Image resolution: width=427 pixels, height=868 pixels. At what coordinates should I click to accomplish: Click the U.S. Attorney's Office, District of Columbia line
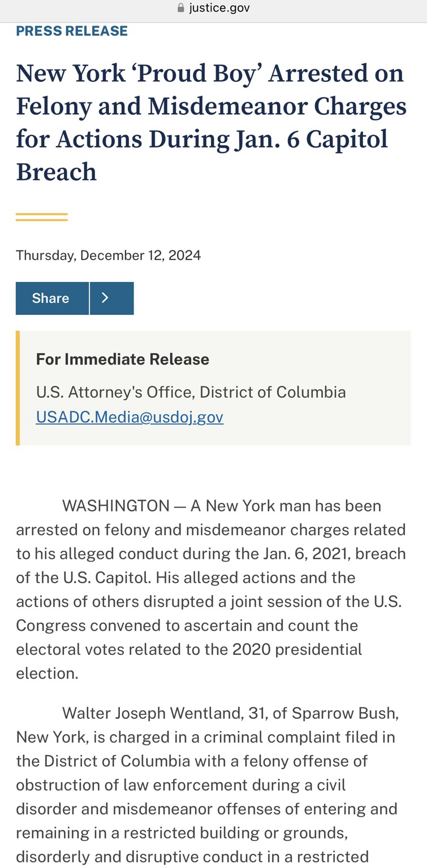191,392
